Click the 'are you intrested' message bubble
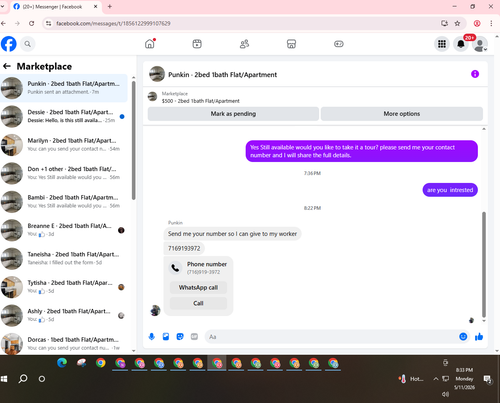Image resolution: width=500 pixels, height=403 pixels. (450, 190)
